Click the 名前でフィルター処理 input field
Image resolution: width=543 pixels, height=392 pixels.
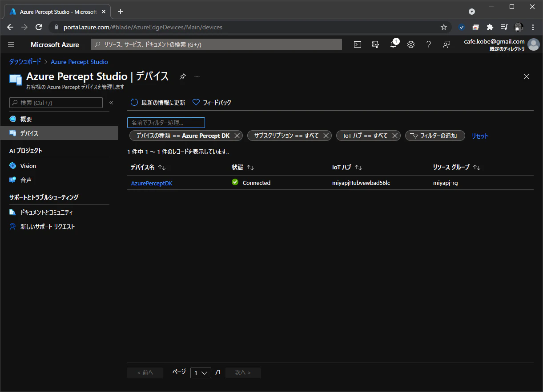(166, 123)
